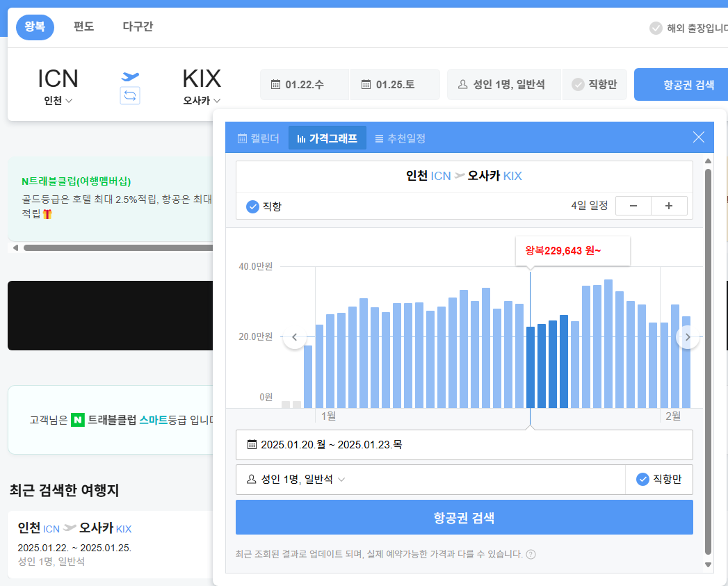Switch to the 다구간 multi-city tab
728x586 pixels.
click(x=138, y=26)
